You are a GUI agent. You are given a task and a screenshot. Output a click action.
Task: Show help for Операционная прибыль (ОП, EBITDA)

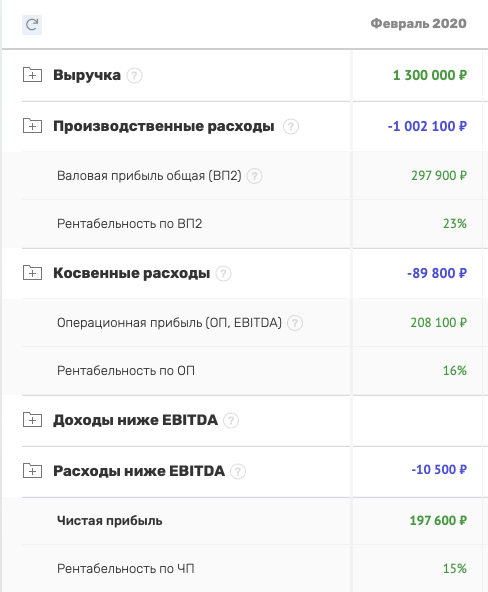[x=295, y=323]
